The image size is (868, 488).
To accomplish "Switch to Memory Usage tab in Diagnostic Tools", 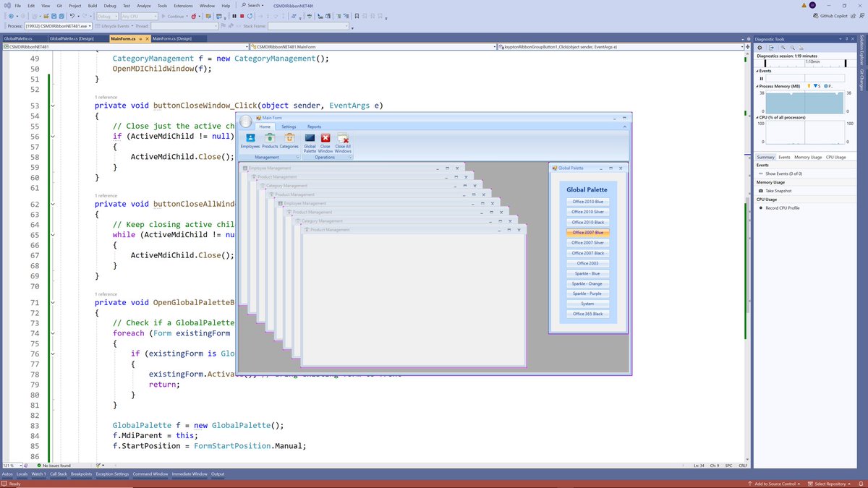I will click(x=808, y=157).
